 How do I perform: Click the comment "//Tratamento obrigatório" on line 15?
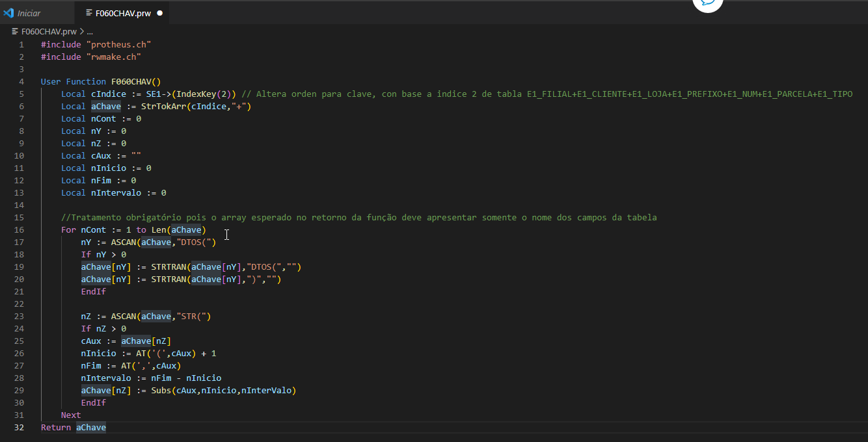click(x=121, y=217)
